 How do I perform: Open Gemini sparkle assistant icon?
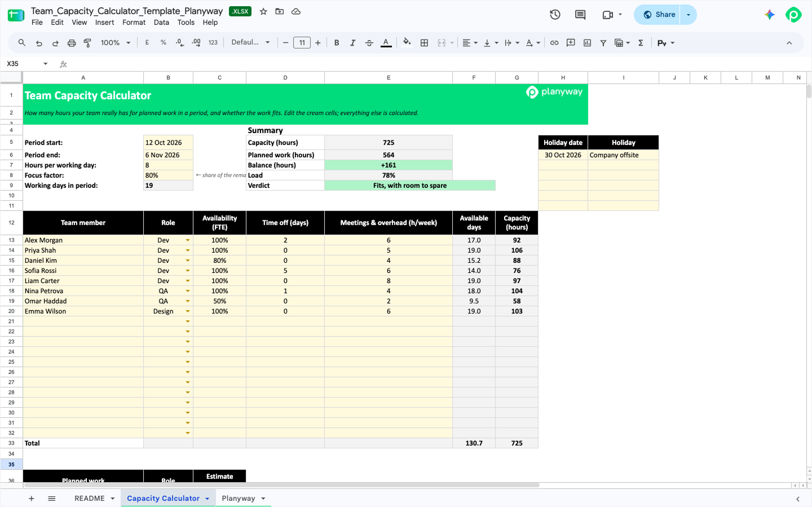coord(770,15)
